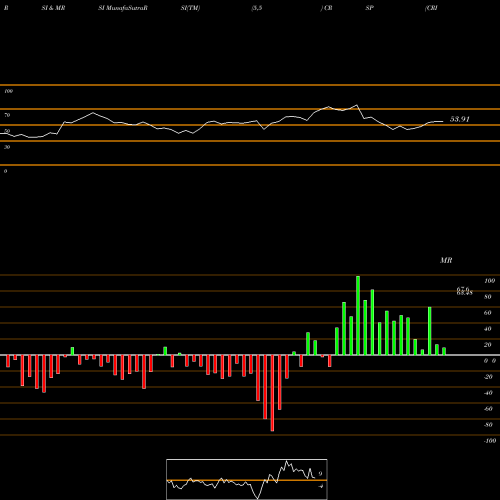Click the 'MR' panel title
The height and width of the screenshot is (500, 500).
click(446, 260)
